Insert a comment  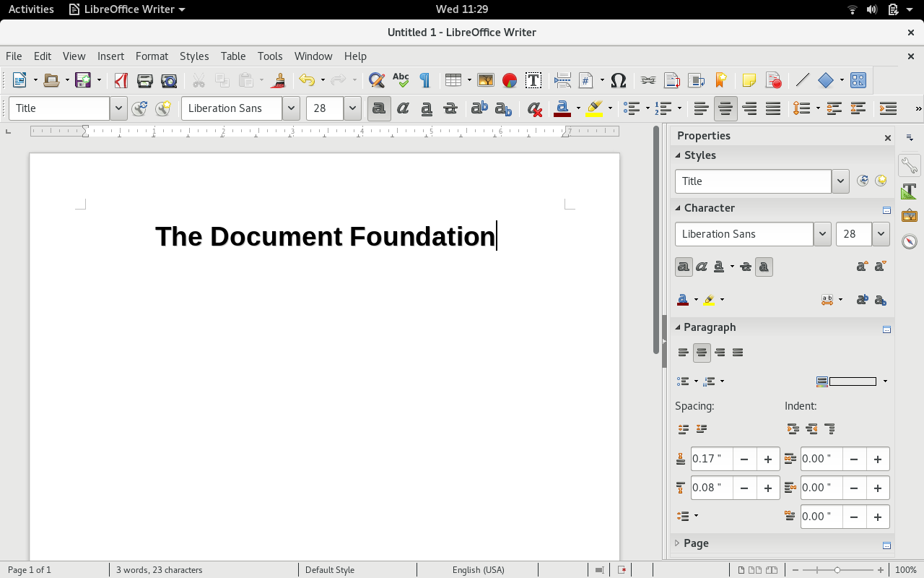tap(749, 80)
